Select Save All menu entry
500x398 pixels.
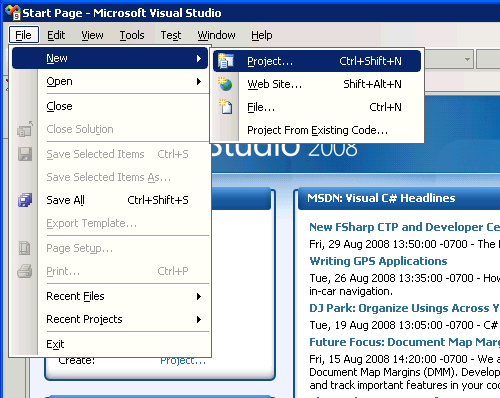pos(110,200)
